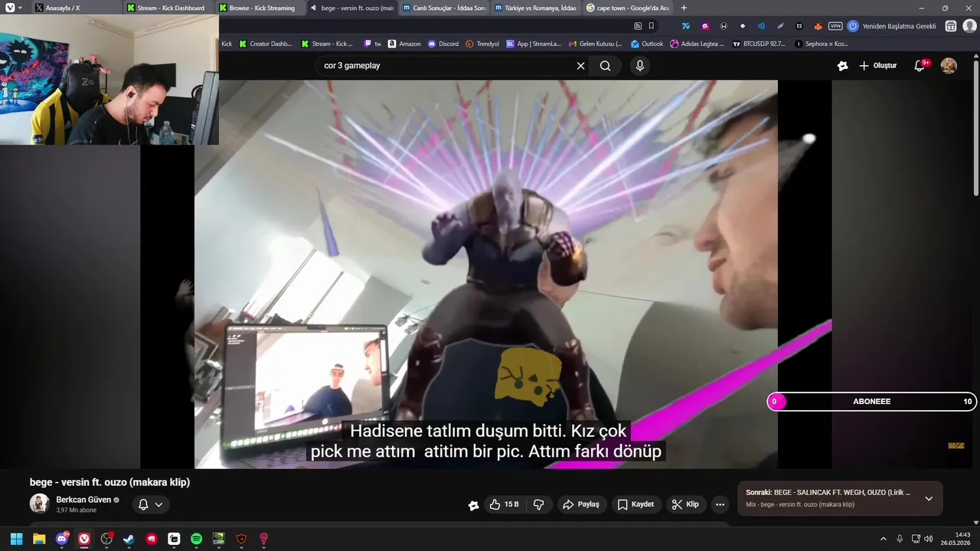Open the volume control in system tray

tap(929, 539)
